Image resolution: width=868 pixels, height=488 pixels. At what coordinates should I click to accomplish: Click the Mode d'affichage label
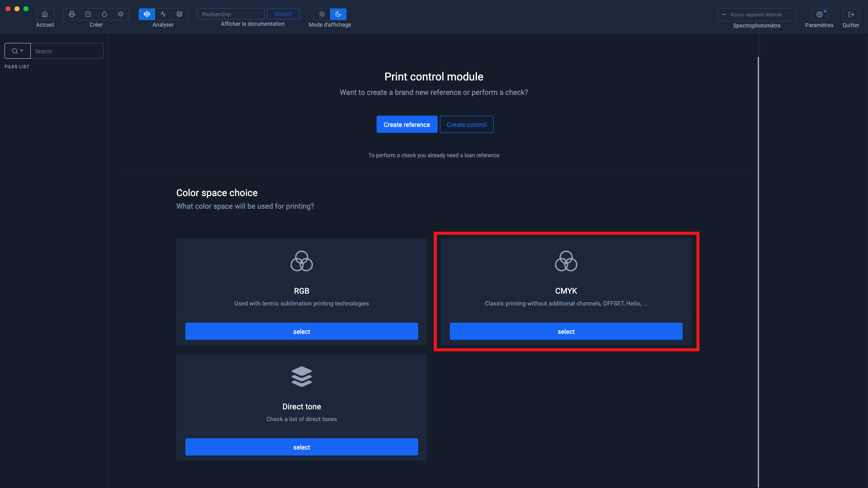coord(330,25)
